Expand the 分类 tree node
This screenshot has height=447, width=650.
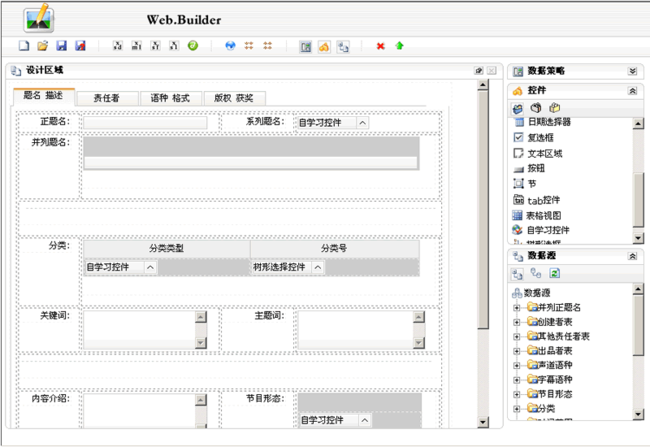tap(517, 409)
